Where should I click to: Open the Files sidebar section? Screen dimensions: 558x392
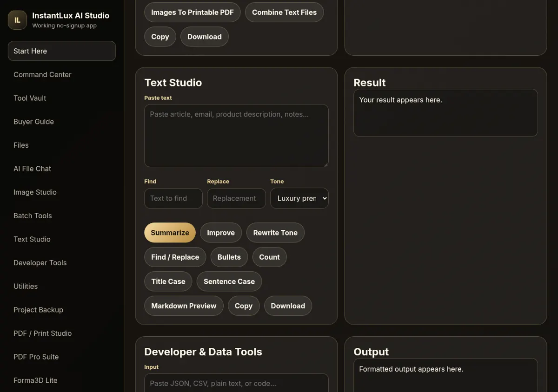[62, 145]
